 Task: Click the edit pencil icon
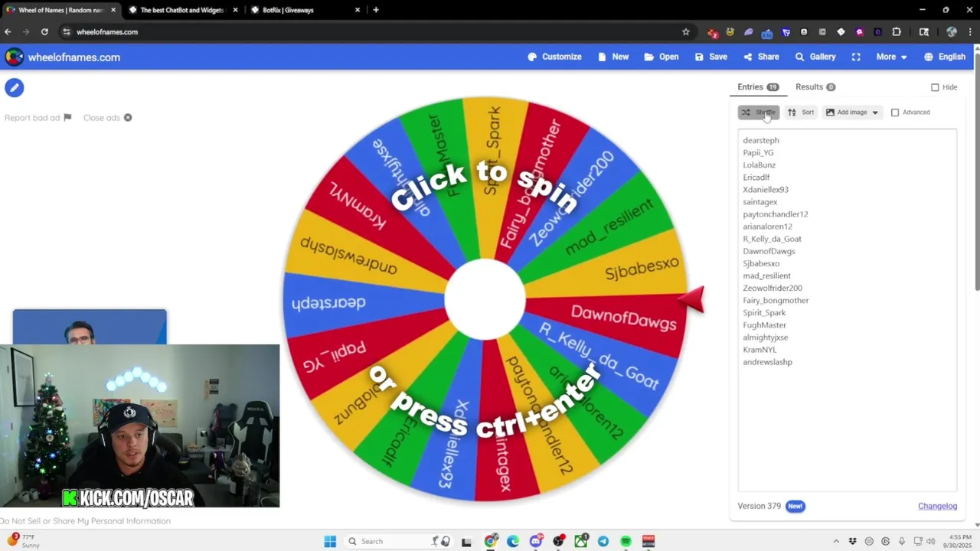click(x=14, y=87)
